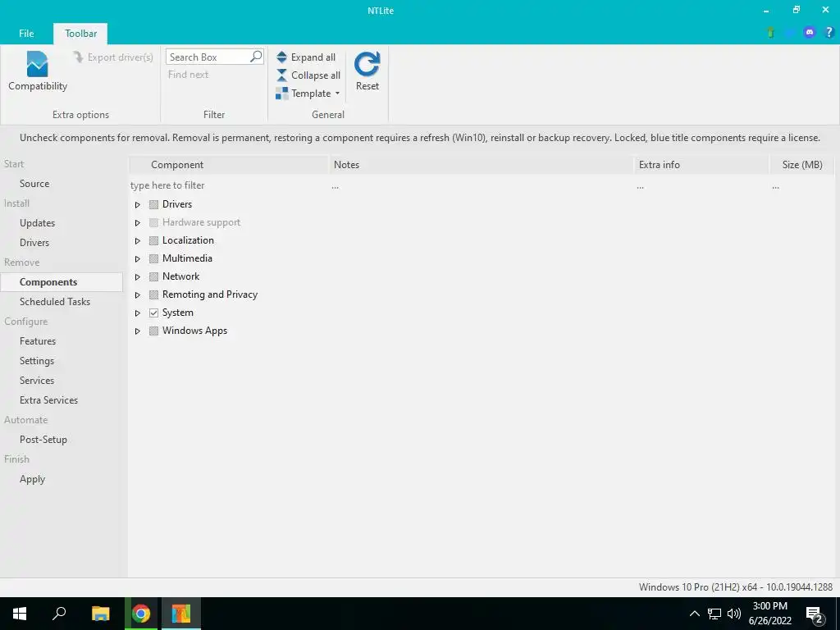This screenshot has height=630, width=840.
Task: Toggle the Multimedia checkbox
Action: coord(153,258)
